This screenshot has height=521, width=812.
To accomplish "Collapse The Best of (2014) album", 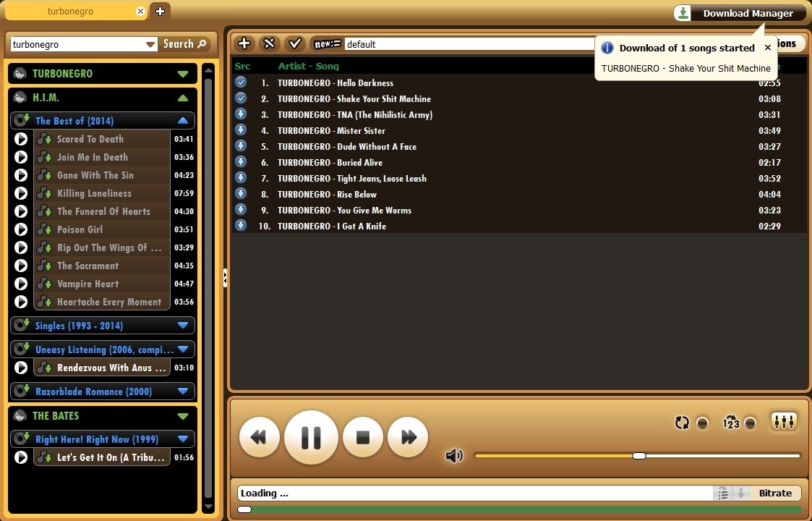I will [183, 121].
